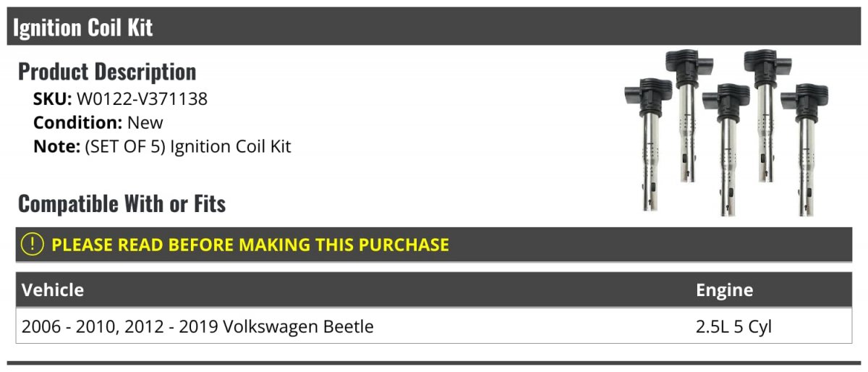Click the 'Please read before making this purchase' banner
Image resolution: width=868 pixels, height=372 pixels.
[250, 245]
